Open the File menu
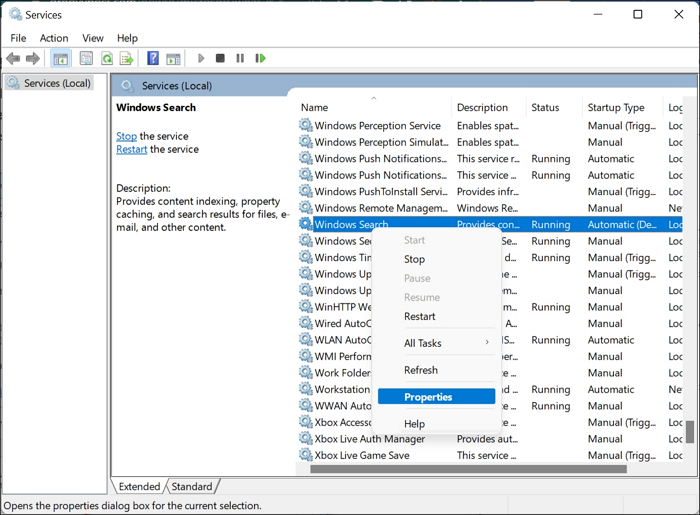This screenshot has height=515, width=700. (18, 38)
